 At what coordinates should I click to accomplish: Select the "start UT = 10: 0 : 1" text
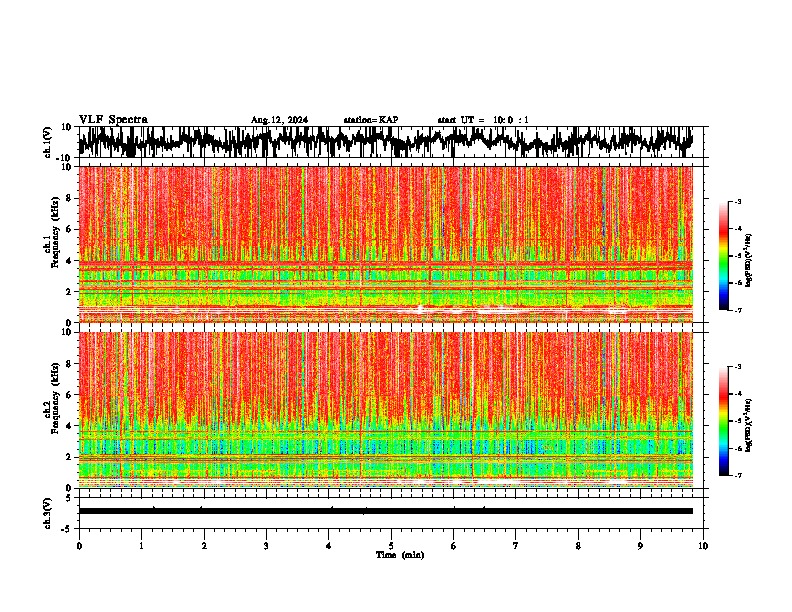[x=483, y=120]
